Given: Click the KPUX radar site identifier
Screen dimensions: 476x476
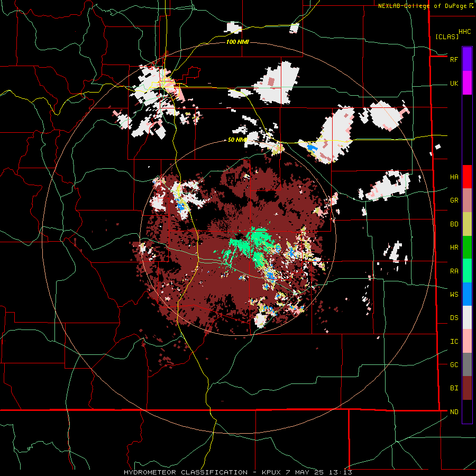Looking at the screenshot, I should click(x=272, y=472).
